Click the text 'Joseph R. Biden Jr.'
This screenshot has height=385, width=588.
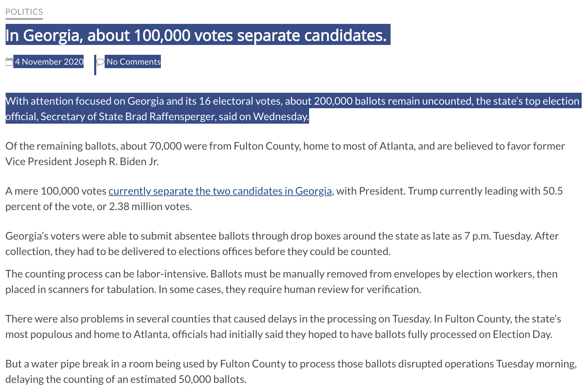click(x=116, y=162)
